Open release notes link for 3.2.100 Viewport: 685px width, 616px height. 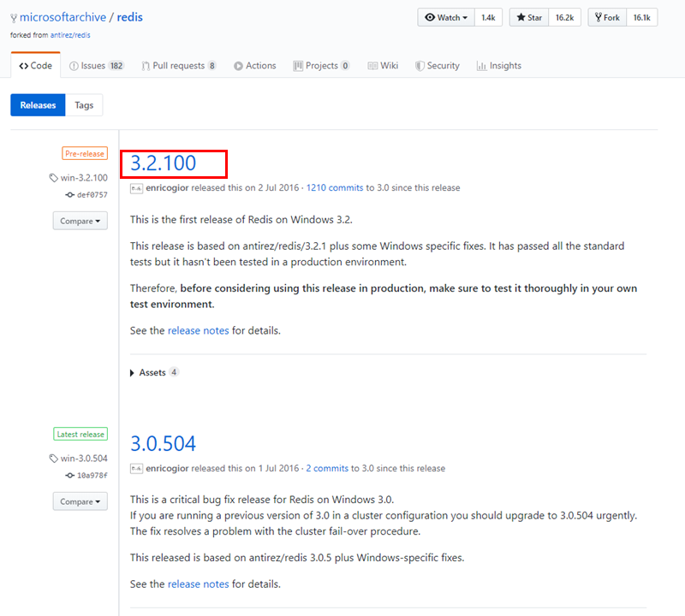point(199,330)
